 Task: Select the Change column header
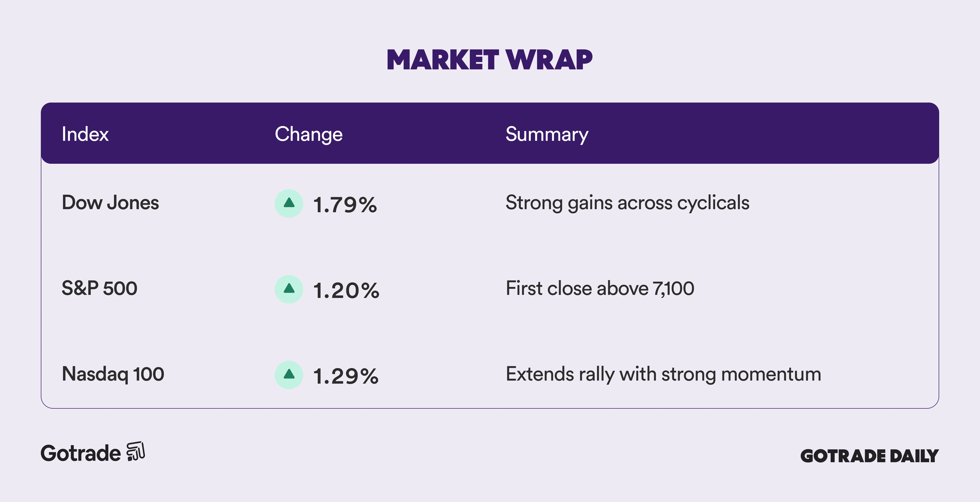point(308,134)
